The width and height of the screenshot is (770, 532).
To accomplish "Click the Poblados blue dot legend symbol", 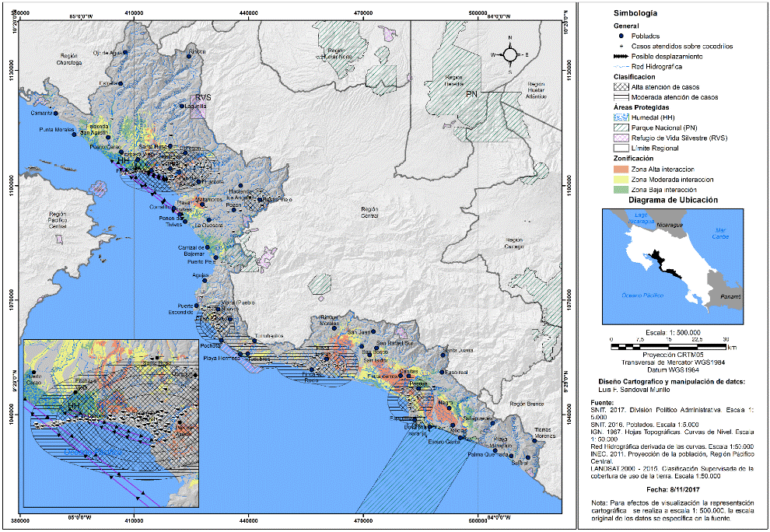I will 623,36.
